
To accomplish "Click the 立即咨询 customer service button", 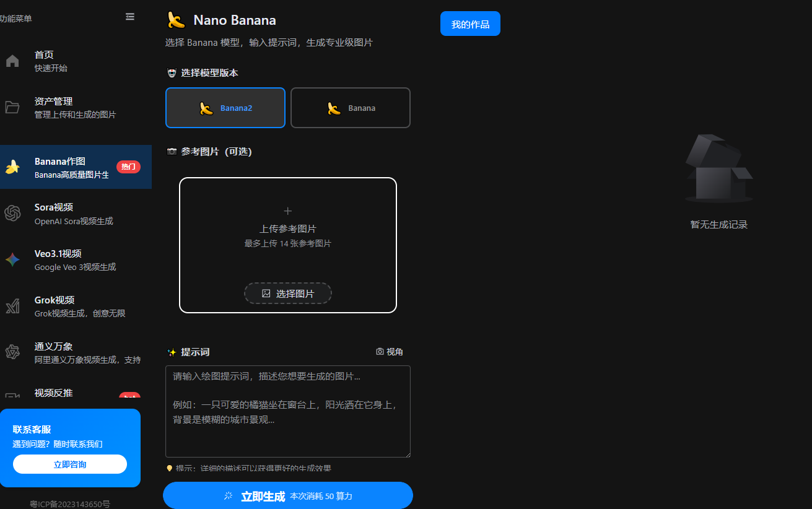I will (x=70, y=464).
